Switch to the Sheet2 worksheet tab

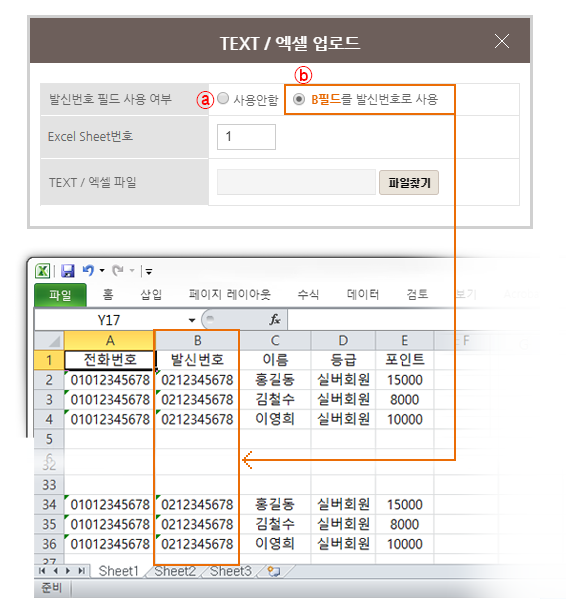[175, 571]
